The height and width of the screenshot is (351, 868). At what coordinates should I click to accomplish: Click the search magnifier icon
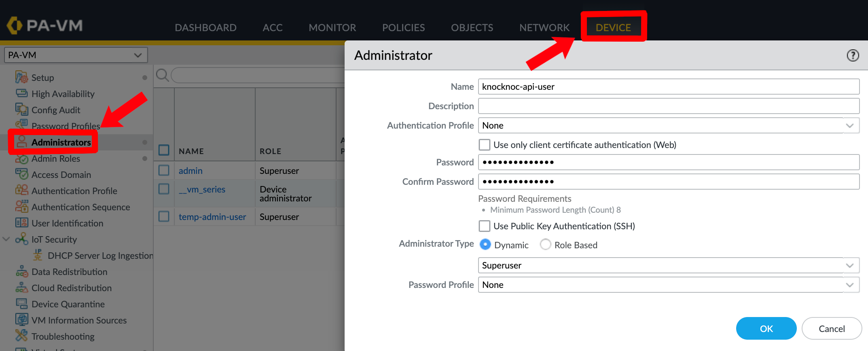coord(162,75)
